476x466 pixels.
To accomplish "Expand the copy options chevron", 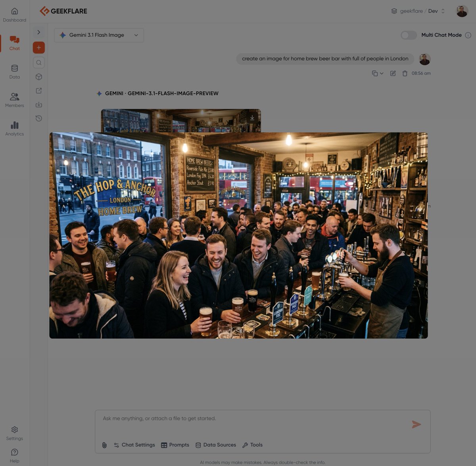I will 382,73.
